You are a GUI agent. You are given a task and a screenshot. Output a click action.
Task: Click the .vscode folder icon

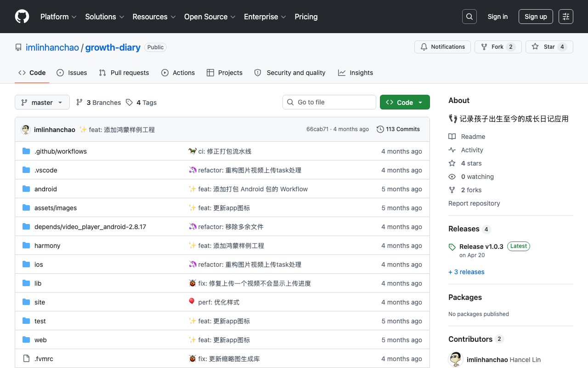click(26, 170)
